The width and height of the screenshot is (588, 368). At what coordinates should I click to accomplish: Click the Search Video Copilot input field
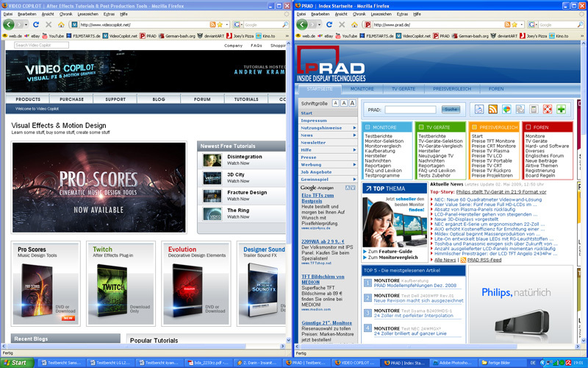coord(42,45)
